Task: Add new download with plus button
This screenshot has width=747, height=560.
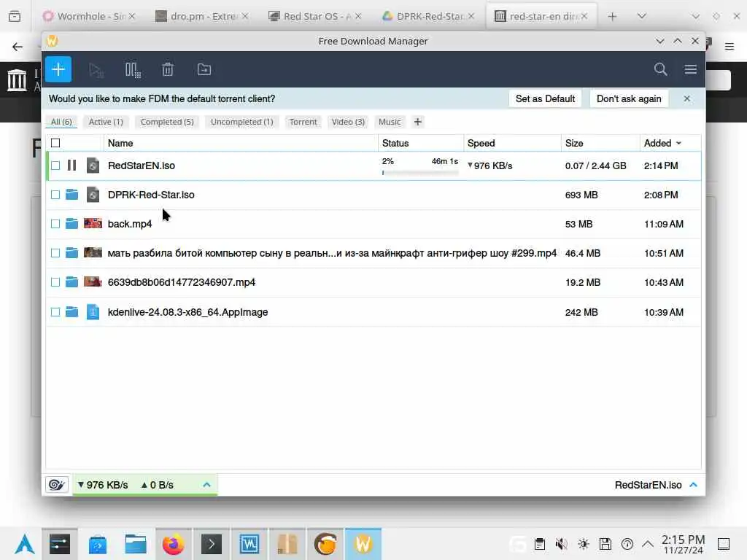Action: click(x=58, y=69)
